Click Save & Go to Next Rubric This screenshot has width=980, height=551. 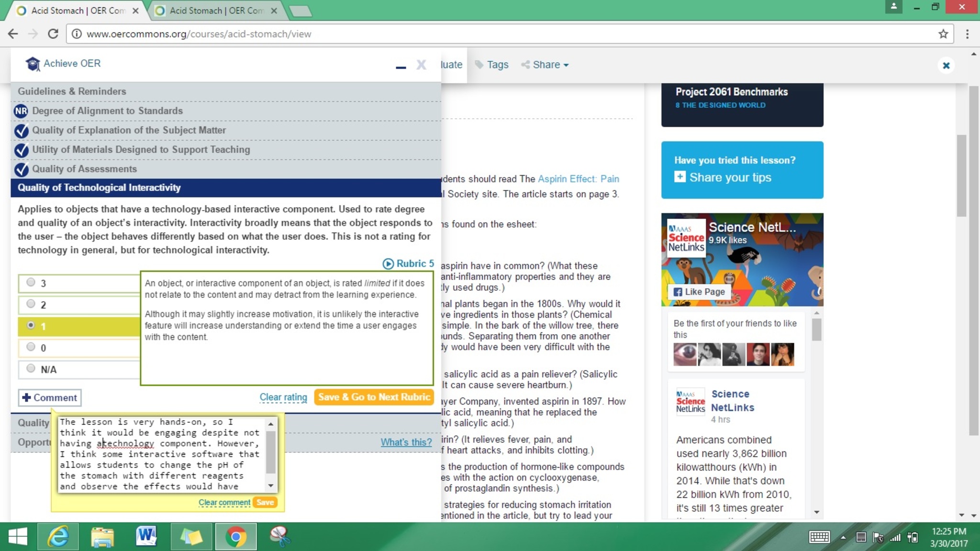[x=374, y=397]
